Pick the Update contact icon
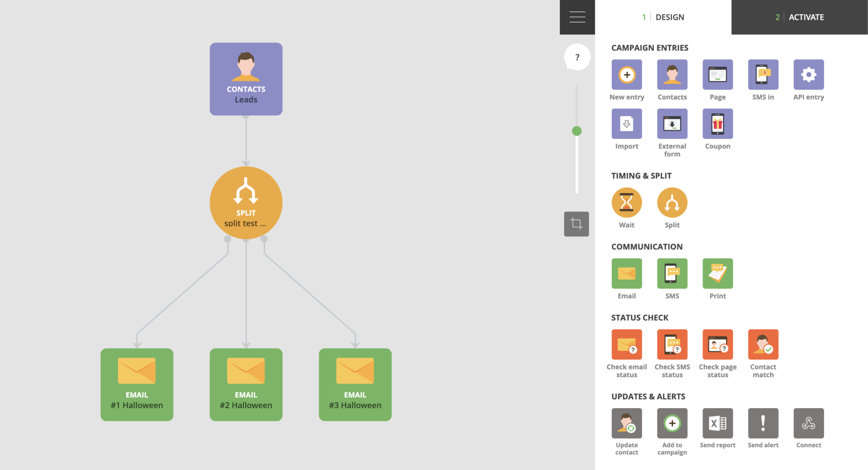This screenshot has width=868, height=470. (626, 423)
